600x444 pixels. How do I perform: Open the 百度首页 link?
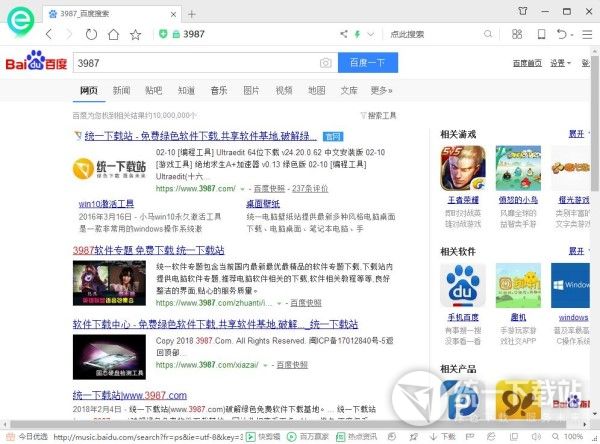coord(527,63)
